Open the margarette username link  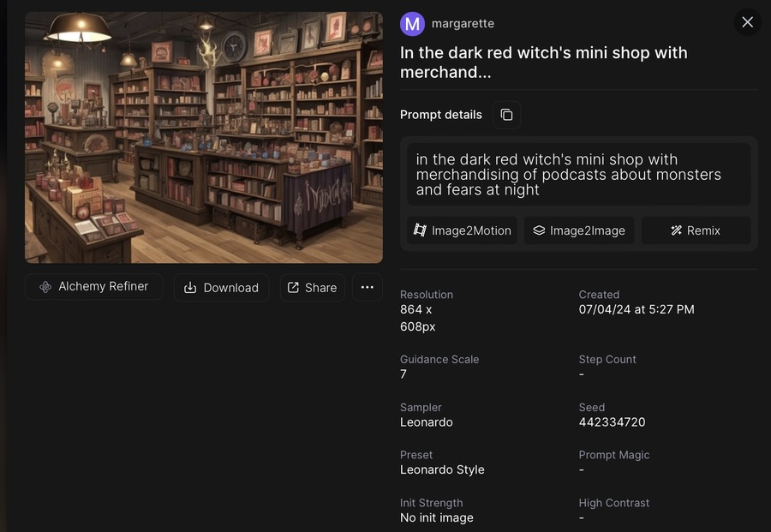(x=463, y=24)
